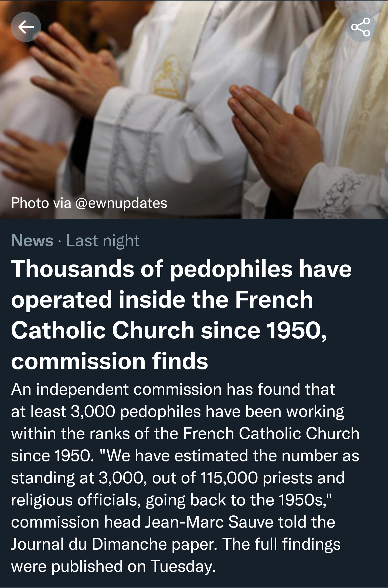The width and height of the screenshot is (388, 588).
Task: Click the 'An independent commission' summary paragraph
Action: tap(173, 390)
